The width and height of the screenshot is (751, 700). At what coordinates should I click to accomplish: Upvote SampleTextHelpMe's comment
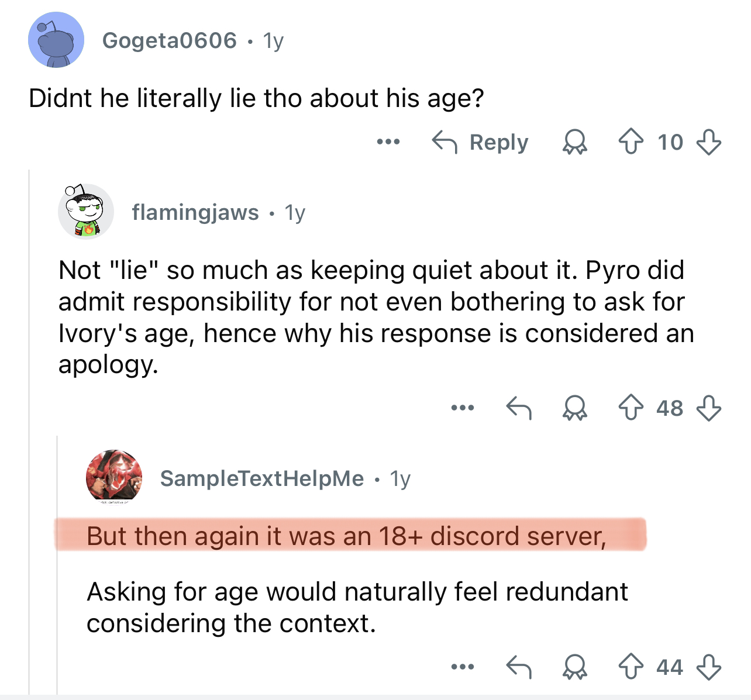[630, 667]
